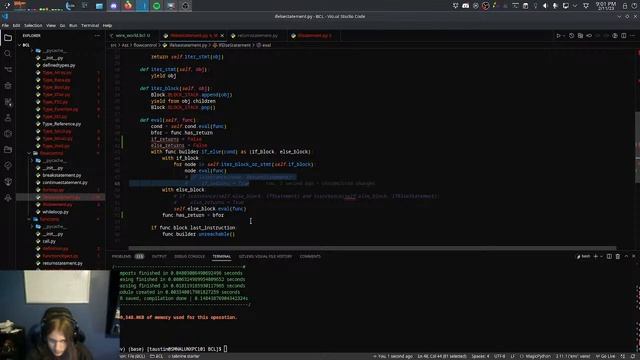640x360 pixels.
Task: Open the editor more actions menu
Action: (633, 36)
